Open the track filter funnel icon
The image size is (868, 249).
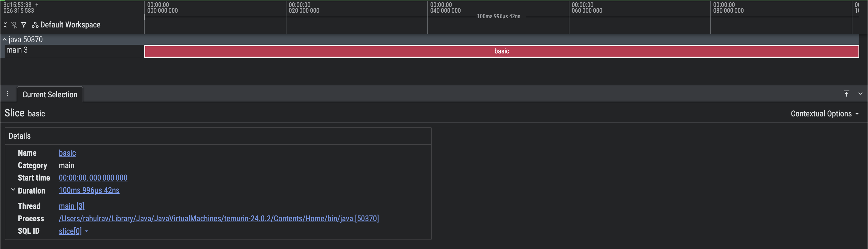(24, 25)
